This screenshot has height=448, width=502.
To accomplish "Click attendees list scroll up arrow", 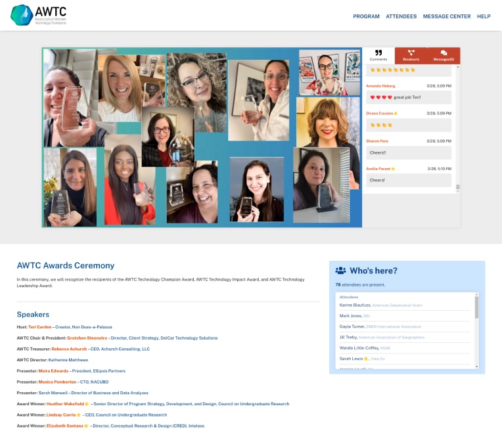I will tap(476, 294).
